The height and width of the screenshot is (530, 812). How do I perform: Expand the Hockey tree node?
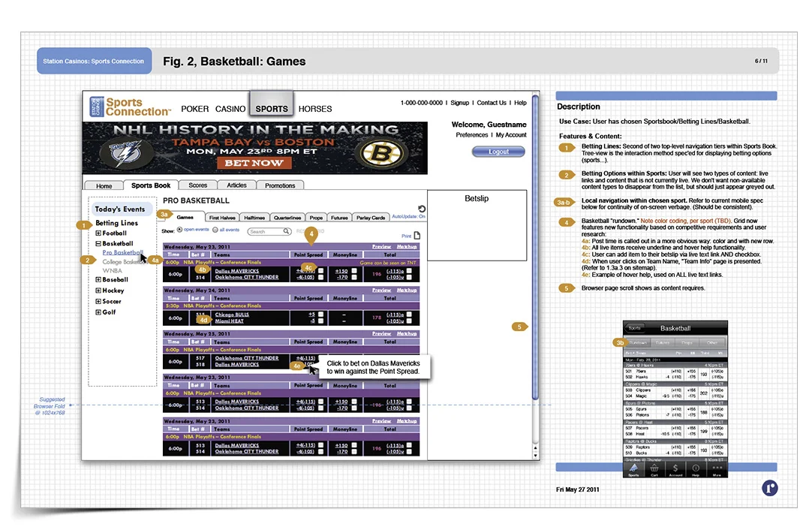[98, 290]
